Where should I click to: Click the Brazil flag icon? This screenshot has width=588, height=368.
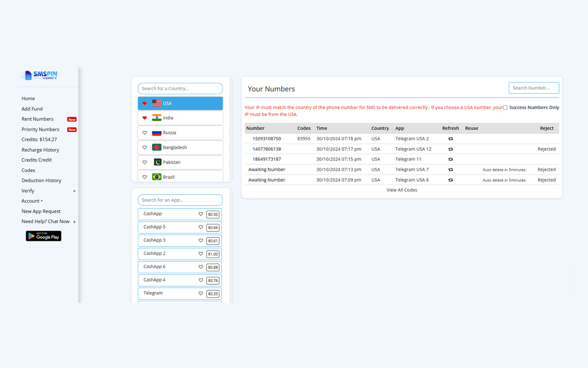[157, 177]
